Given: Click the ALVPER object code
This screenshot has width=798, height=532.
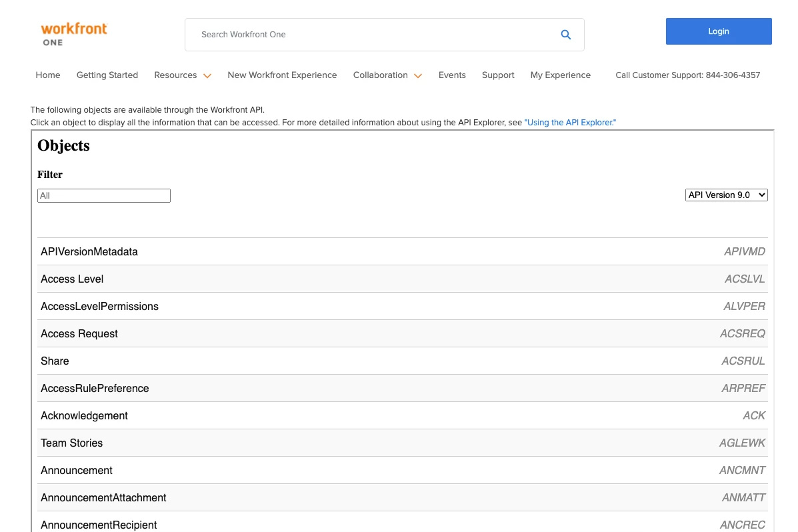Looking at the screenshot, I should 744,307.
